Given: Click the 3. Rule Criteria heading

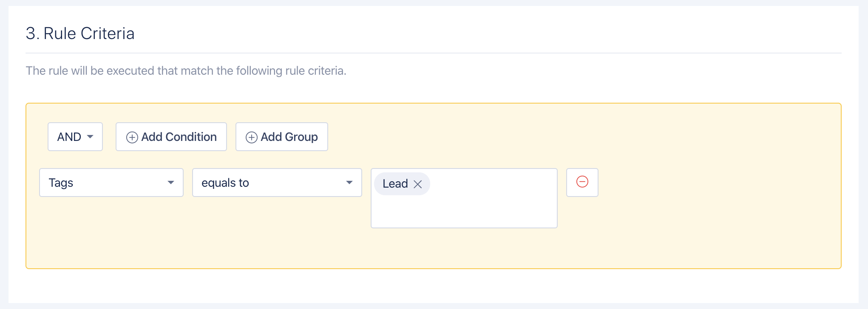Looking at the screenshot, I should pyautogui.click(x=80, y=34).
